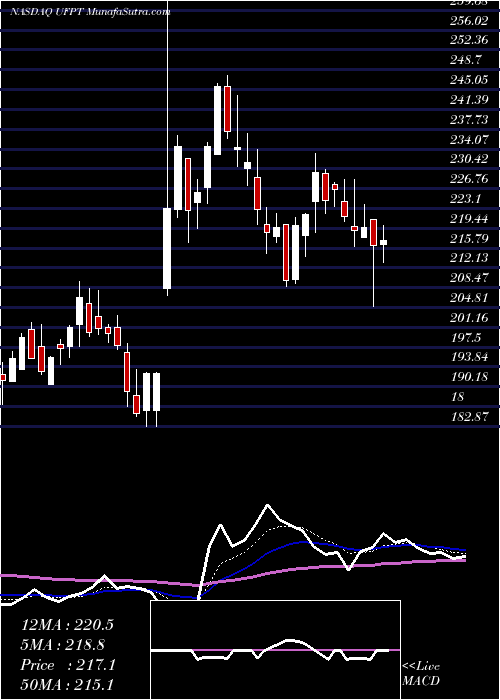
Task: Click the 197.5 price axis label
Action: pyautogui.click(x=468, y=338)
